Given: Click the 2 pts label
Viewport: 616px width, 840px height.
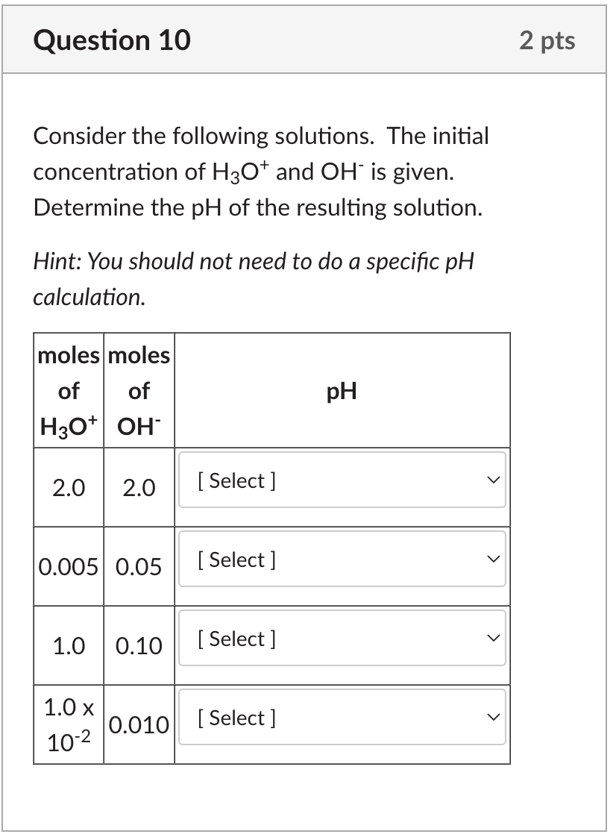Looking at the screenshot, I should click(548, 40).
